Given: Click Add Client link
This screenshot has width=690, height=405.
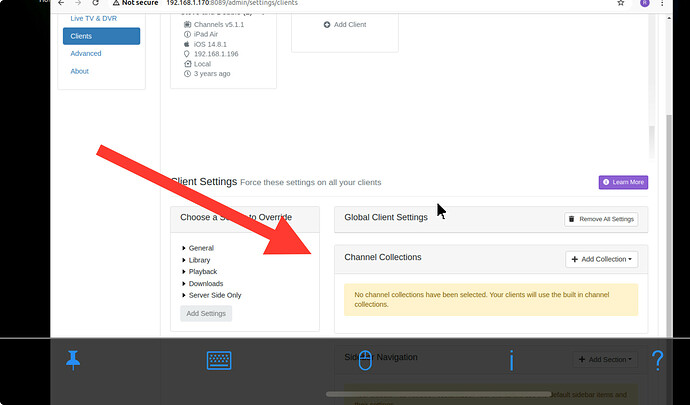Looking at the screenshot, I should pyautogui.click(x=344, y=24).
